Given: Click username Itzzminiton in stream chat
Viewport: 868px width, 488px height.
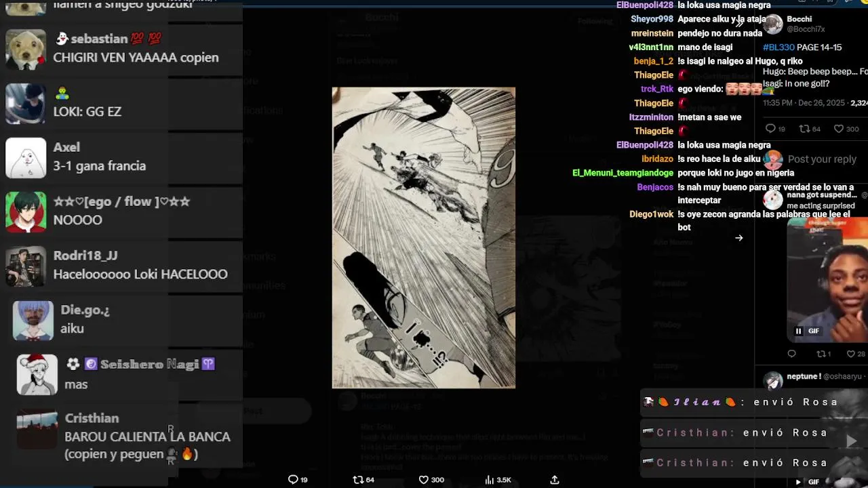Looking at the screenshot, I should (651, 117).
